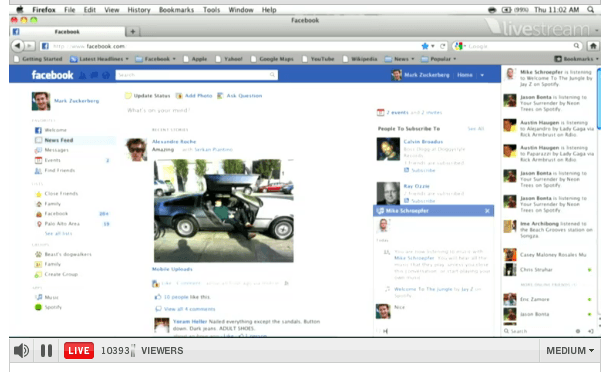Click the red LIVE indicator button

pyautogui.click(x=79, y=351)
